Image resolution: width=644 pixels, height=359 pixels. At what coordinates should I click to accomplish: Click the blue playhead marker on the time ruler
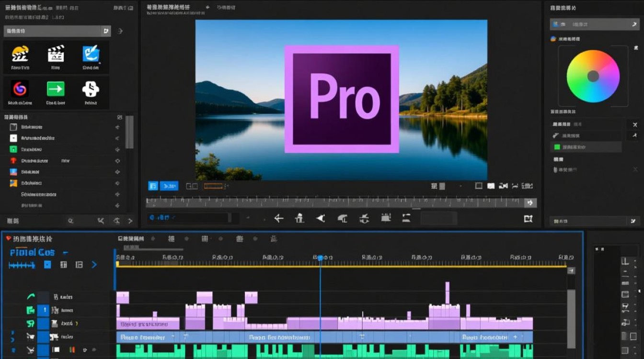321,258
